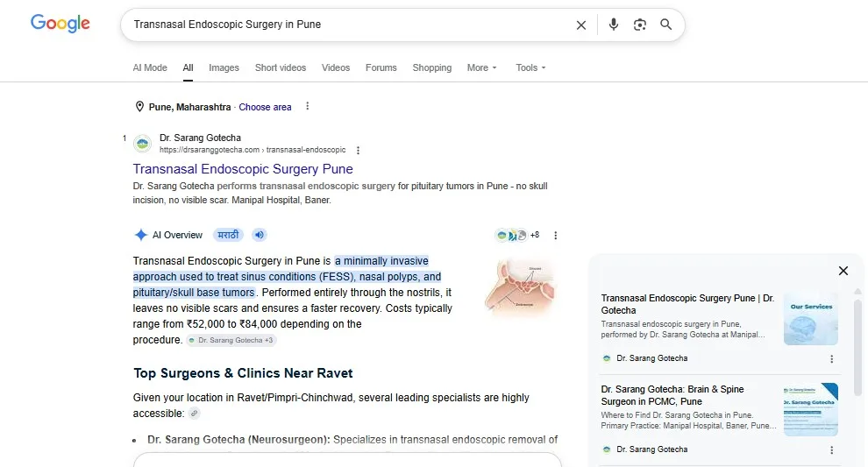Viewport: 868px width, 467px height.
Task: Click into the Google search input field
Action: [349, 25]
